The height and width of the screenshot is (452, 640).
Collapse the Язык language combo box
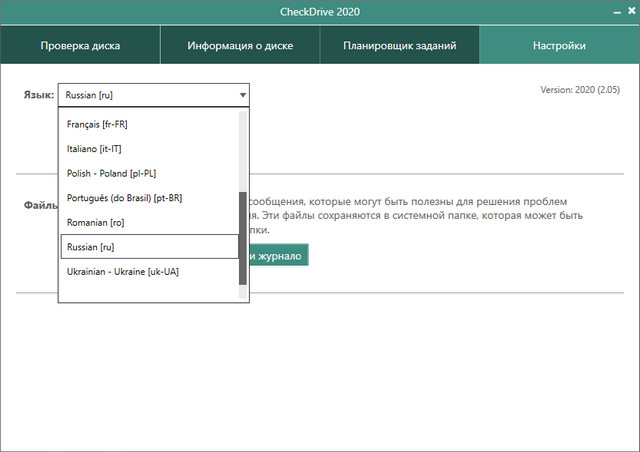pyautogui.click(x=153, y=95)
